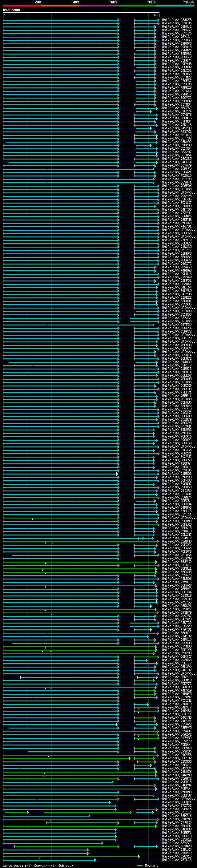The image size is (197, 868).
Task: Click the UniRef100_B6JVX9 label
Action: 177,562
